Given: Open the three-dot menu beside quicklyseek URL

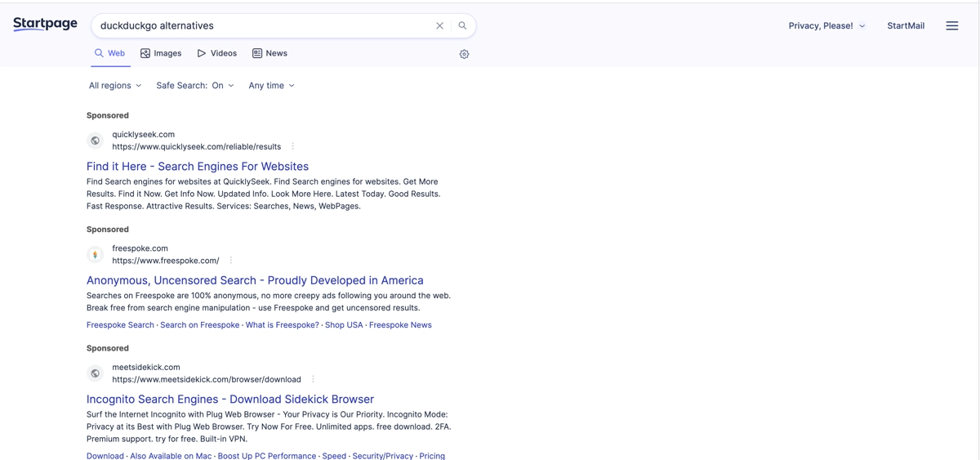Looking at the screenshot, I should (293, 147).
